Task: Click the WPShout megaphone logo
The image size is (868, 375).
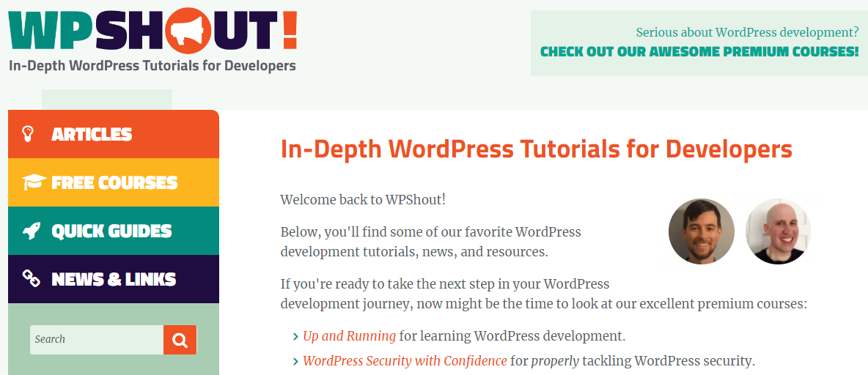Action: click(152, 29)
